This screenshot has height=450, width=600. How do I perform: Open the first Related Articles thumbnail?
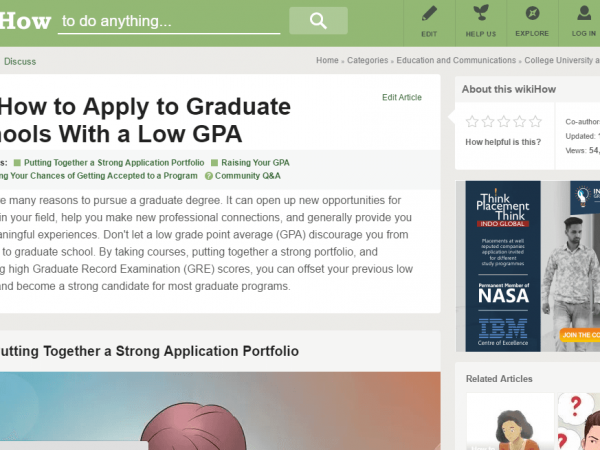pos(510,420)
